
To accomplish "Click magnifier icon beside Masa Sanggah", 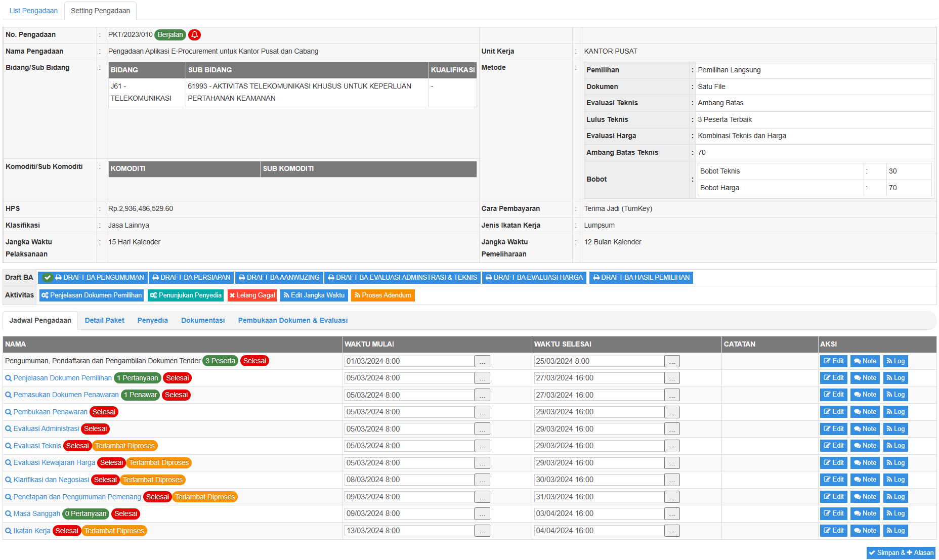I will 8,514.
